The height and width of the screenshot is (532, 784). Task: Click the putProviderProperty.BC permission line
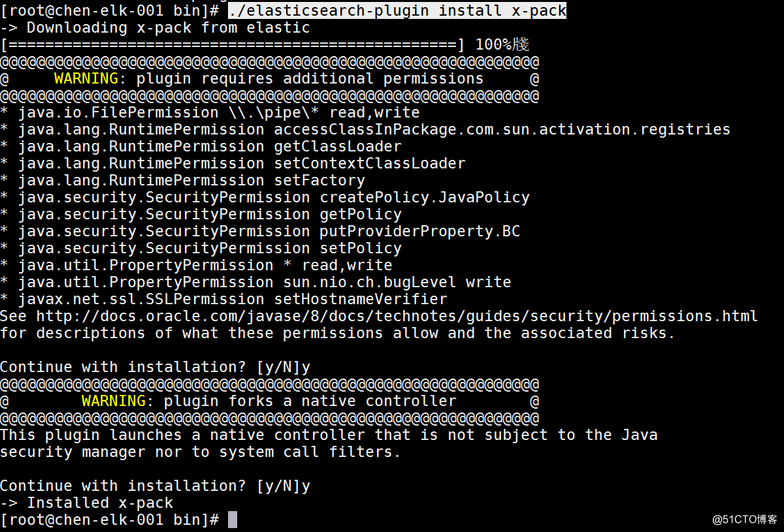point(260,232)
